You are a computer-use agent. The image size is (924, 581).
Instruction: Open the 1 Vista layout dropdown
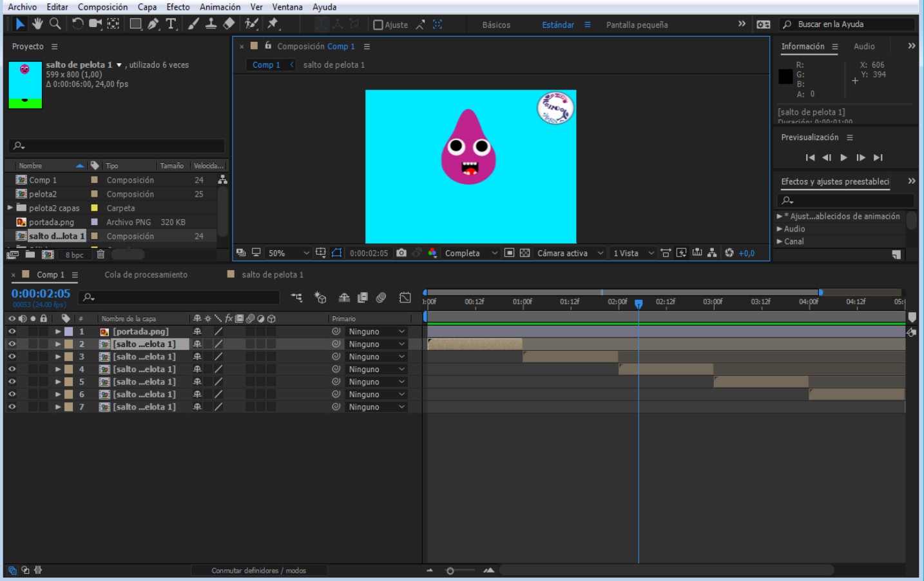tap(633, 253)
